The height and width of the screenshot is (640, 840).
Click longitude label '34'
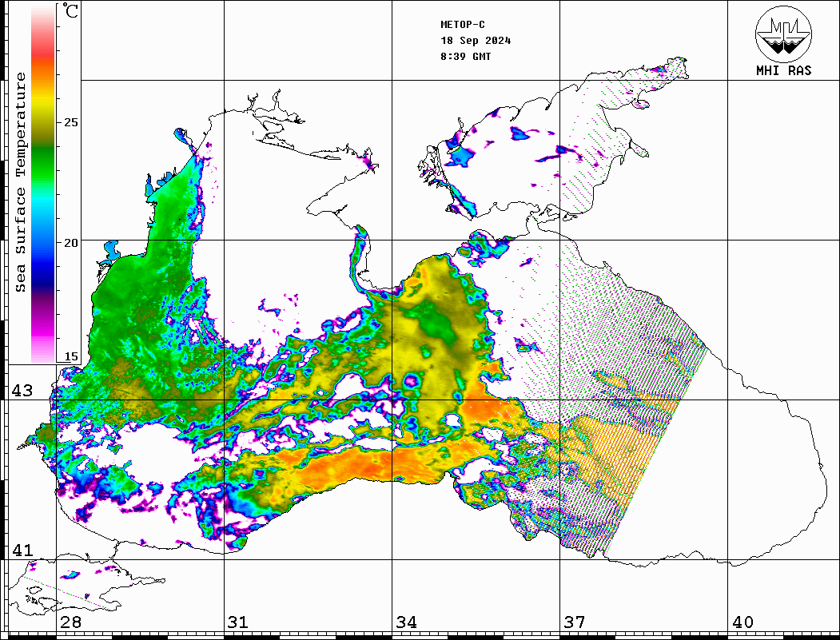point(406,622)
